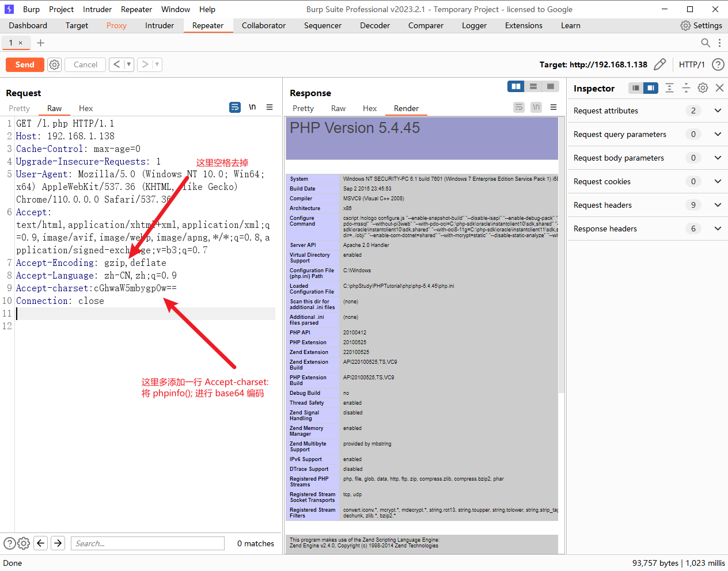This screenshot has height=571, width=728.
Task: Open previous-history dropdown arrow
Action: tap(128, 64)
